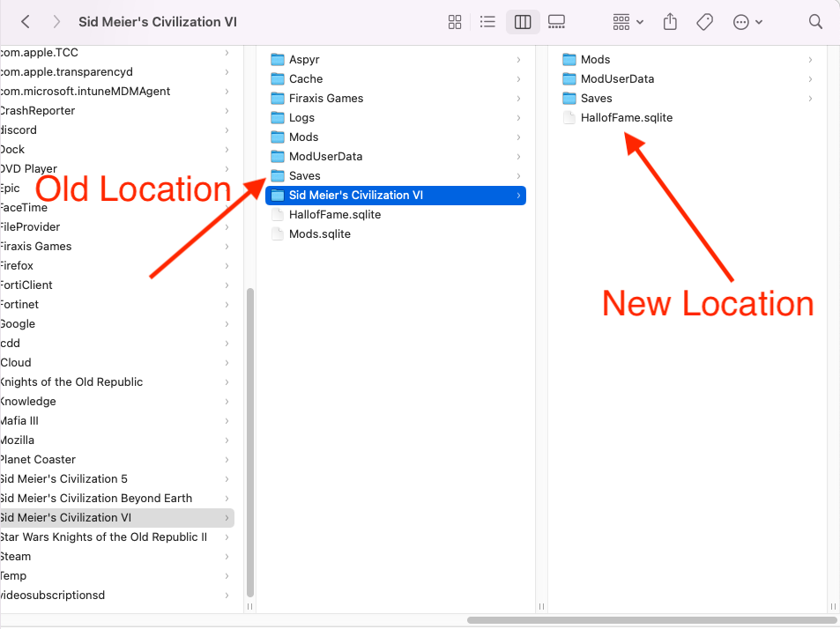The width and height of the screenshot is (840, 629).
Task: Click the horizontal scrollbar at bottom
Action: (x=651, y=620)
